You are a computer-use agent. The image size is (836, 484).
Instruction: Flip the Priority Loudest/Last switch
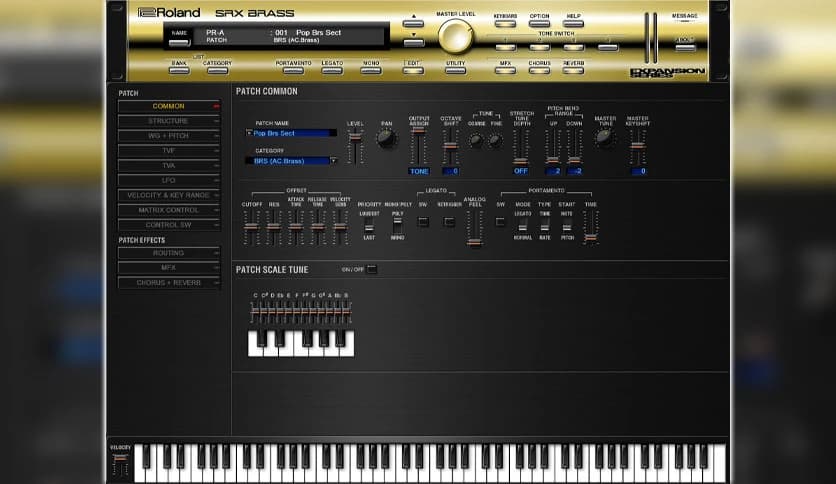[x=369, y=225]
